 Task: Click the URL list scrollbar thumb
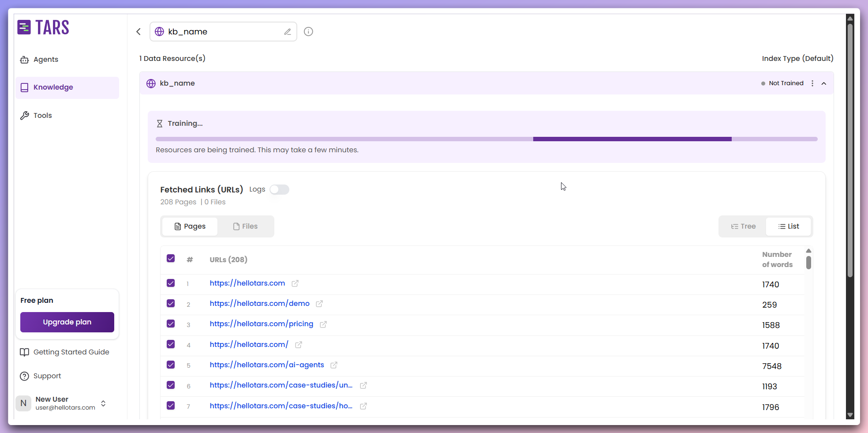pos(808,263)
